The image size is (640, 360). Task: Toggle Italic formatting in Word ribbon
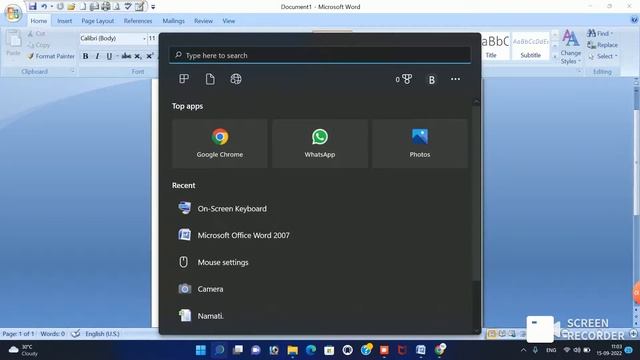point(97,56)
